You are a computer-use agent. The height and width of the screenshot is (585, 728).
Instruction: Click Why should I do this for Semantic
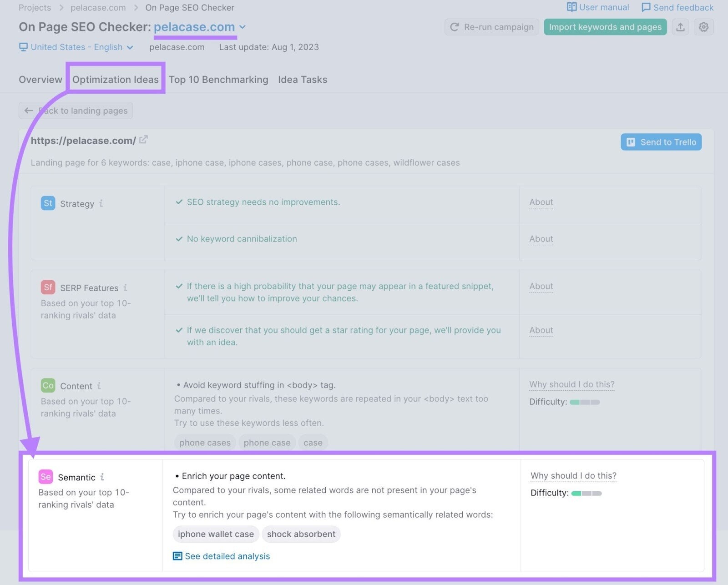(573, 475)
